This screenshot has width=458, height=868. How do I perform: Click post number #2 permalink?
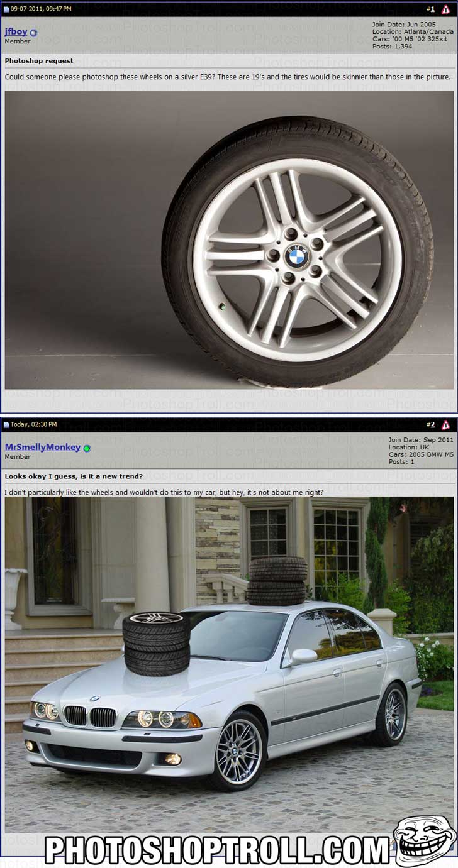coord(431,424)
